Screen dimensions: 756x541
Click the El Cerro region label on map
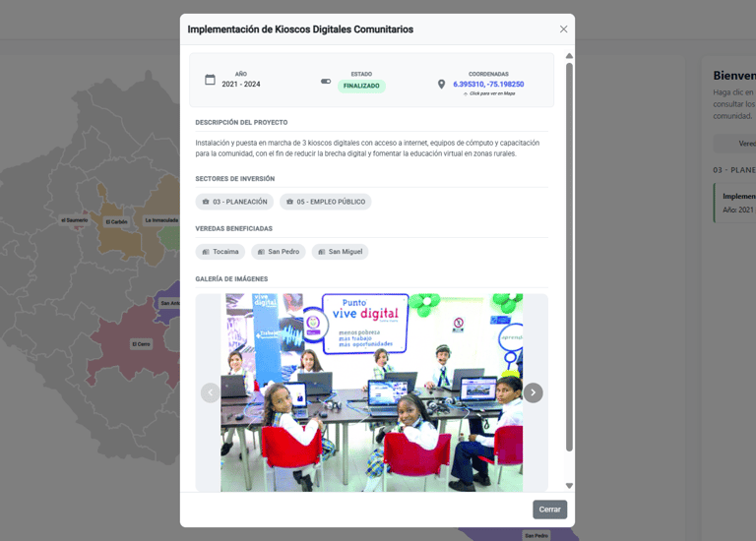(142, 344)
